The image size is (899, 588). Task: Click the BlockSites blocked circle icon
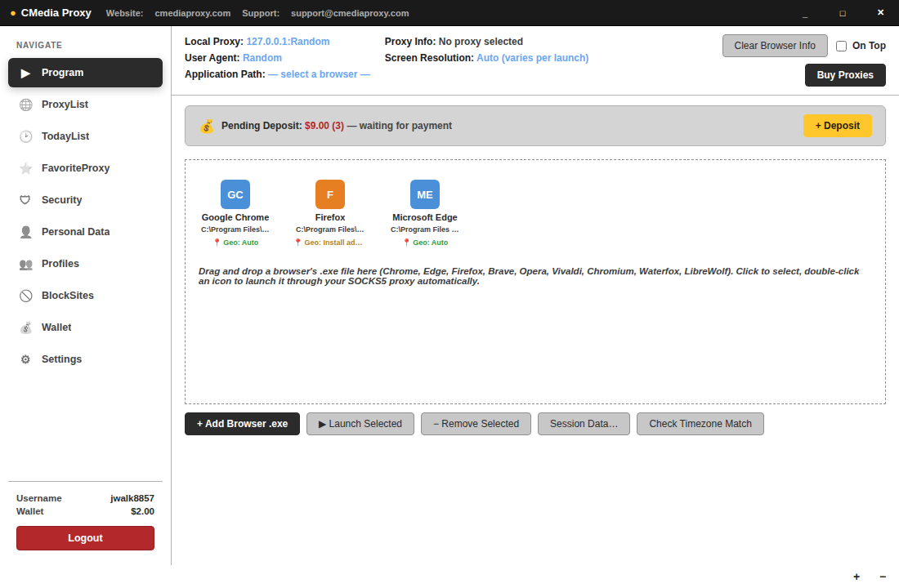26,296
